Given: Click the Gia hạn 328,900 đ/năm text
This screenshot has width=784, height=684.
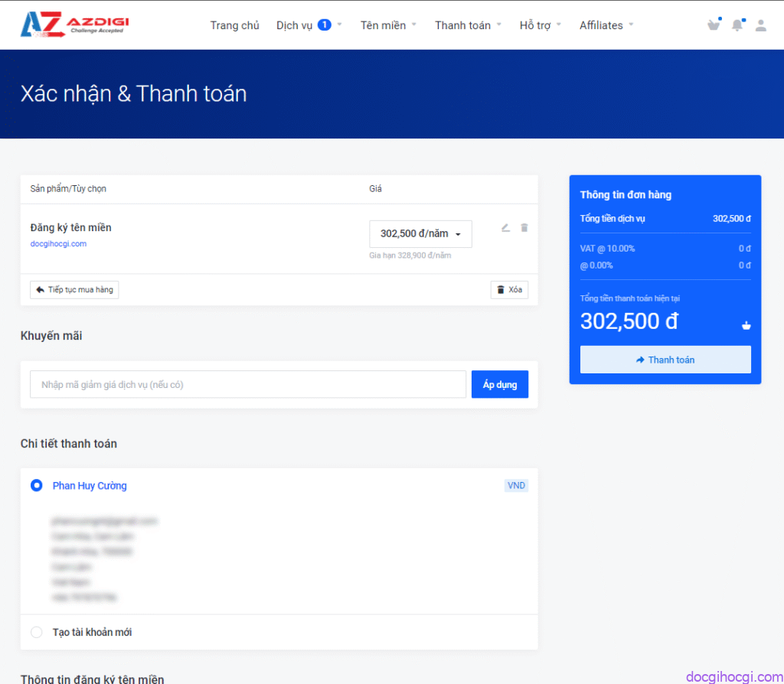Looking at the screenshot, I should click(410, 256).
